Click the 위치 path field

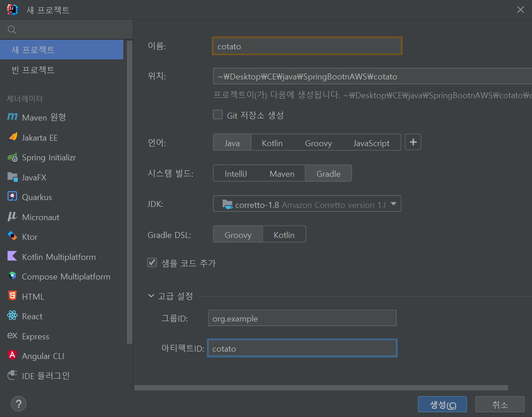372,76
